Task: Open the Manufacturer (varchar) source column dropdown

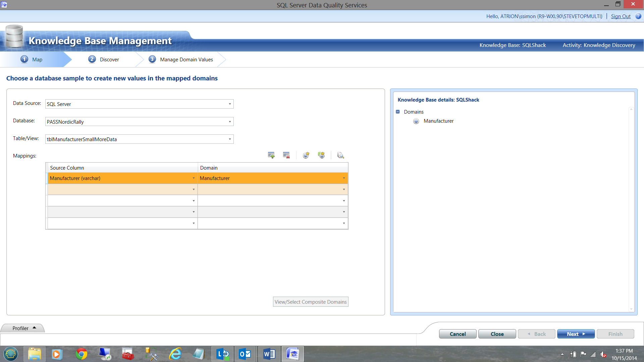Action: click(194, 178)
